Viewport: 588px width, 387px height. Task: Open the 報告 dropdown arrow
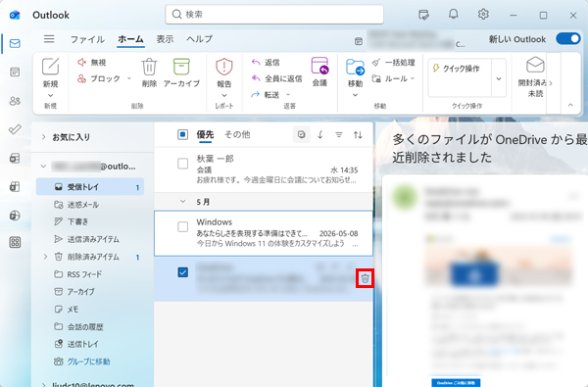[224, 95]
